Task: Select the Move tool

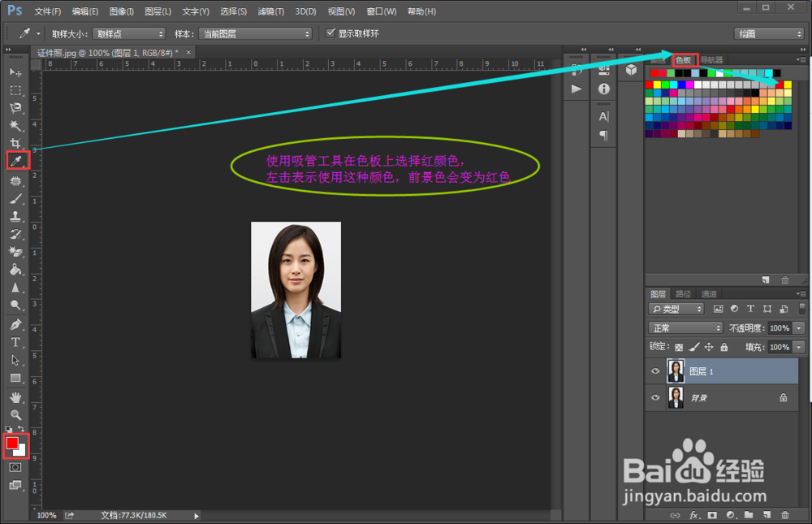Action: point(15,72)
